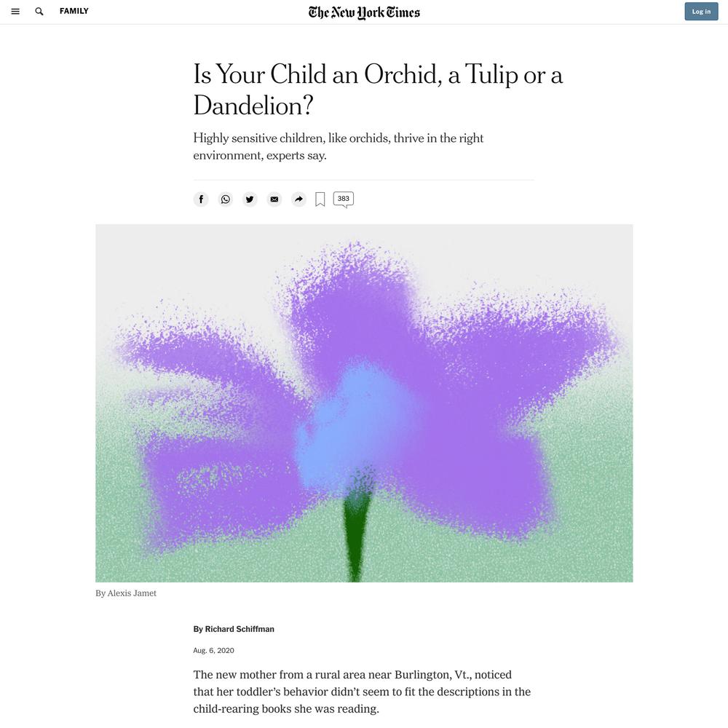
Task: Open more sharing options arrow
Action: pyautogui.click(x=298, y=199)
